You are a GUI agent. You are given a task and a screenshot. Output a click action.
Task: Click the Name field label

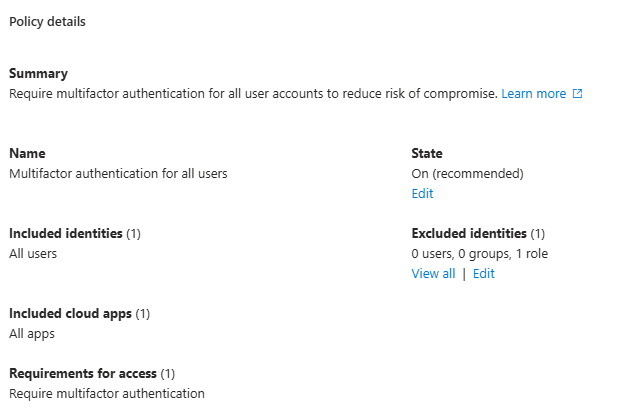click(27, 154)
